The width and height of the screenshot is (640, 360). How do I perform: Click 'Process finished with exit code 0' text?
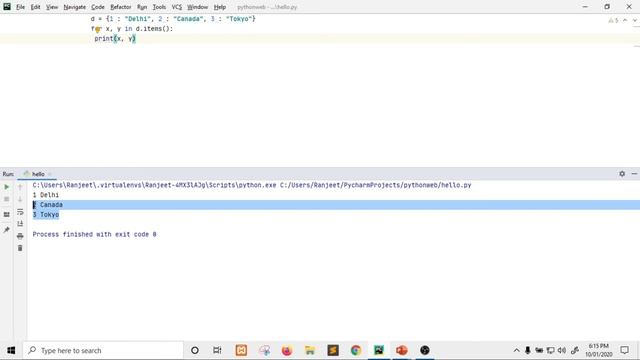94,234
